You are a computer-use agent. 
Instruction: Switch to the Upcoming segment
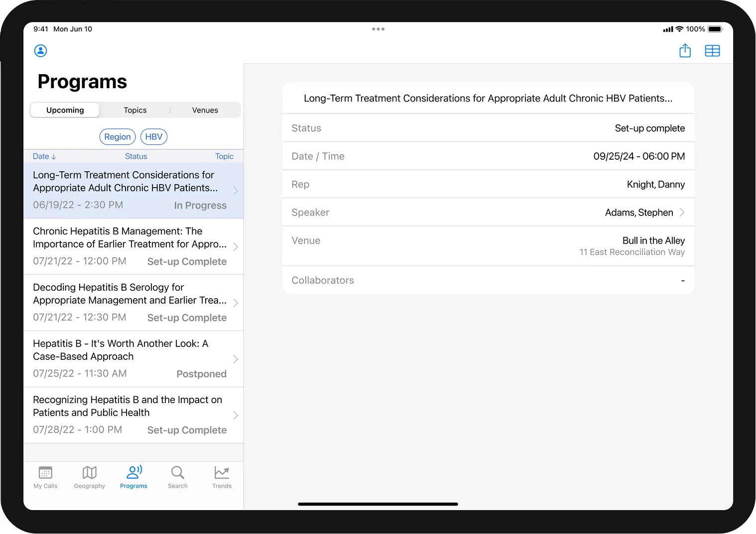65,110
